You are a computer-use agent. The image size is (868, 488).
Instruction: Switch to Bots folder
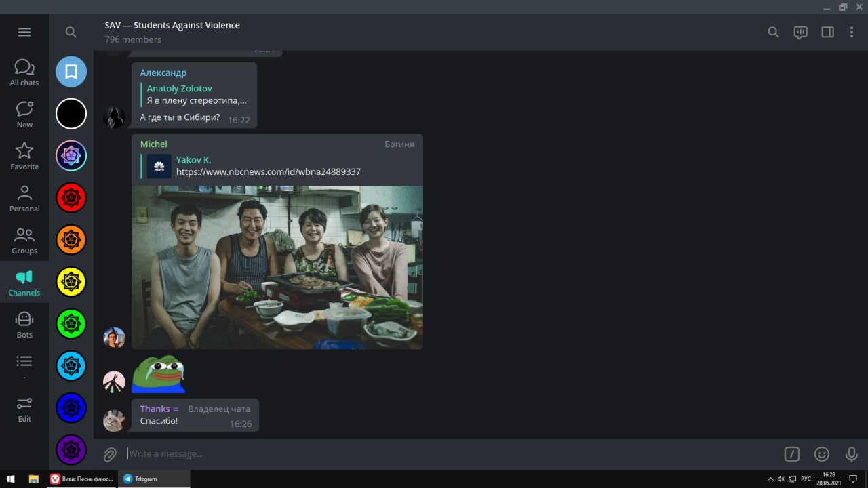(x=24, y=325)
